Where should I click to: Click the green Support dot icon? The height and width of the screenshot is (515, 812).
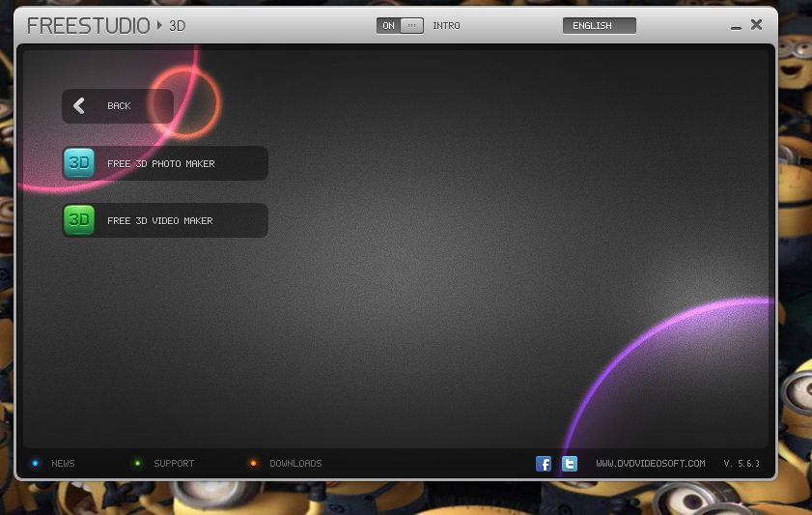pos(137,463)
